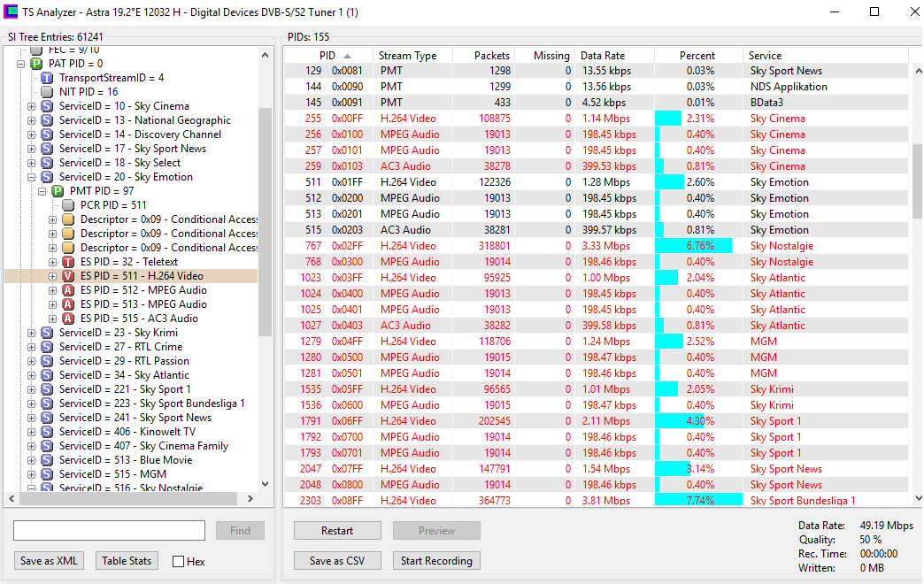The image size is (924, 584).
Task: Select the row with service BData3
Action: pos(597,103)
